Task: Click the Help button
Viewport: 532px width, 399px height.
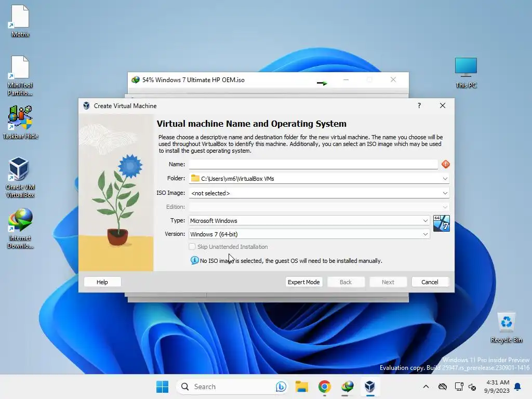Action: coord(102,282)
